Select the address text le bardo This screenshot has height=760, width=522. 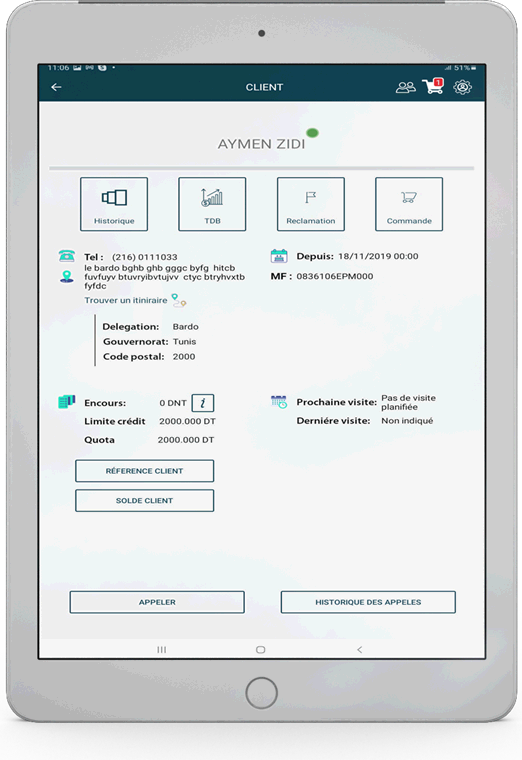164,277
